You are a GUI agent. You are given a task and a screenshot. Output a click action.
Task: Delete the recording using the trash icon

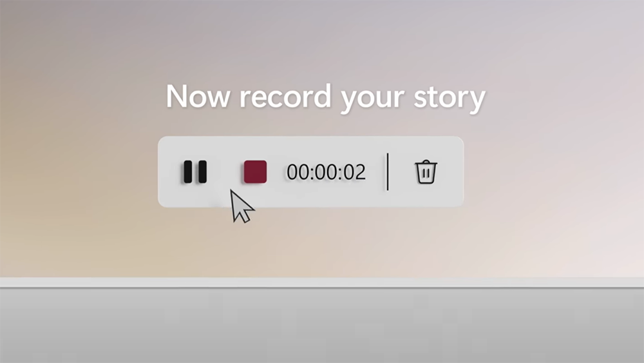coord(426,172)
